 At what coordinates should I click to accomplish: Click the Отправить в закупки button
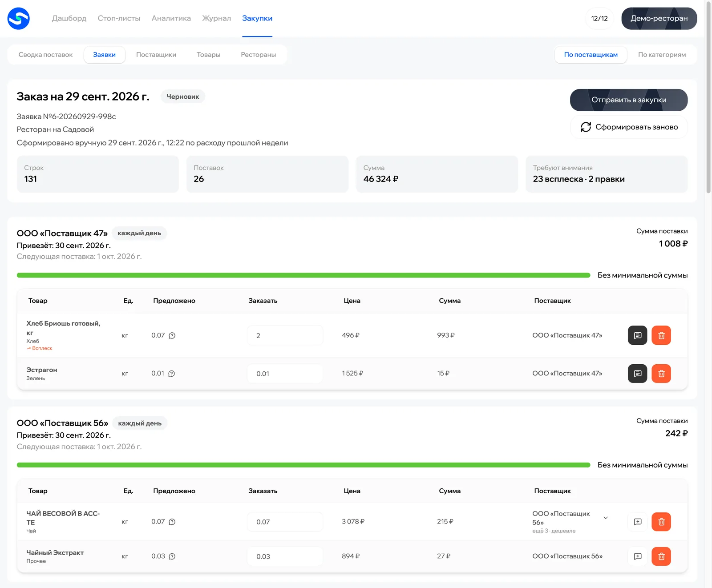[x=628, y=100]
